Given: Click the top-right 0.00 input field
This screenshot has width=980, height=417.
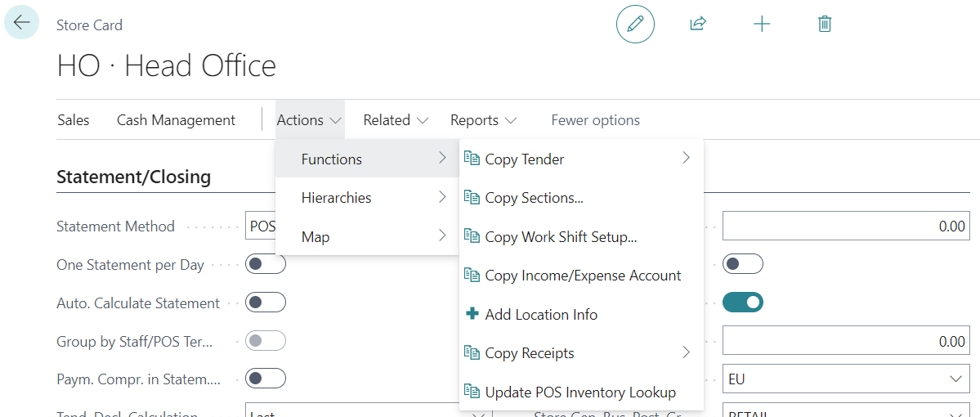Looking at the screenshot, I should point(846,226).
